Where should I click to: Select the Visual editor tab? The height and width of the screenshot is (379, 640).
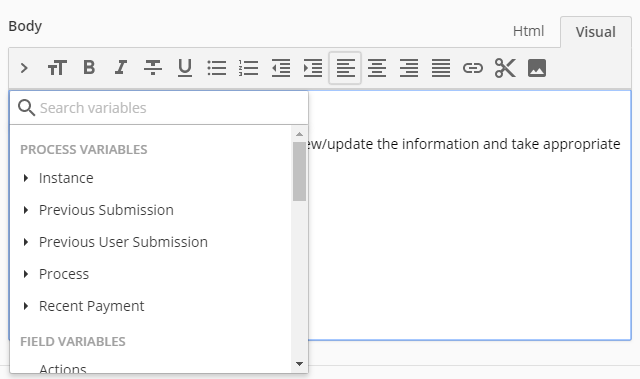[x=596, y=32]
